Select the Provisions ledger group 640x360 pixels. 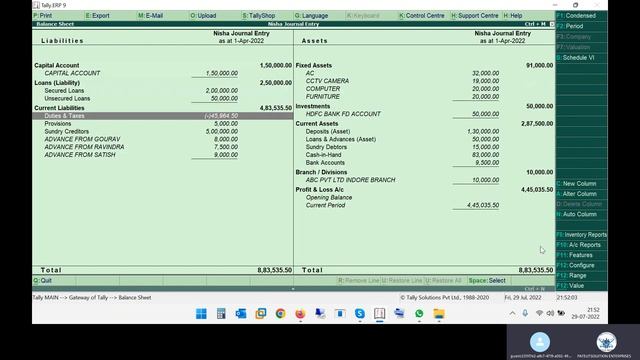click(162, 124)
